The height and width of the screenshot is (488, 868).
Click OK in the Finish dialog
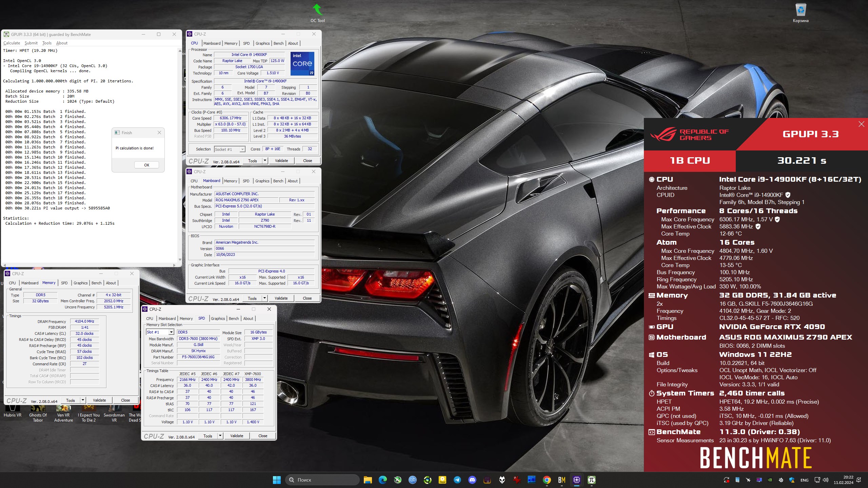(x=146, y=165)
